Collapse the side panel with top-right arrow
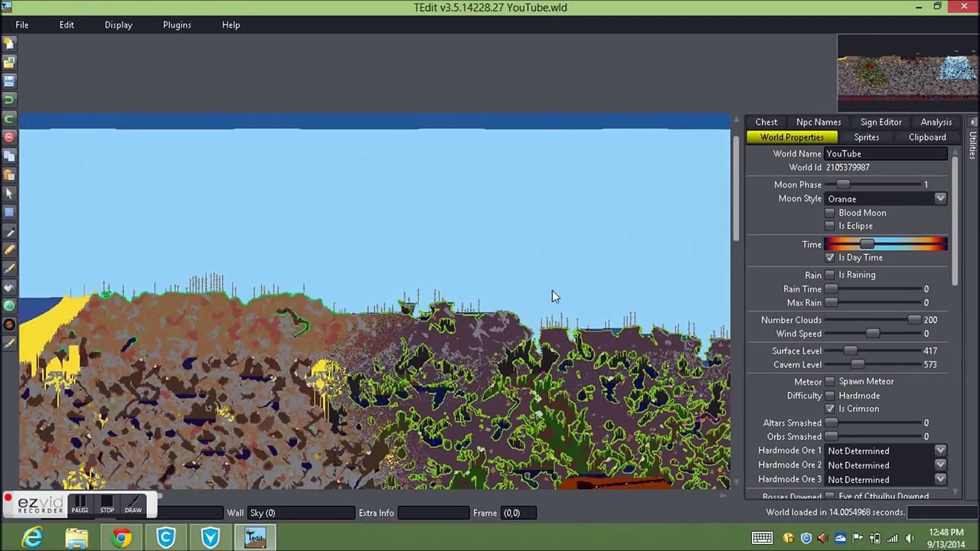The width and height of the screenshot is (980, 551). tap(972, 122)
